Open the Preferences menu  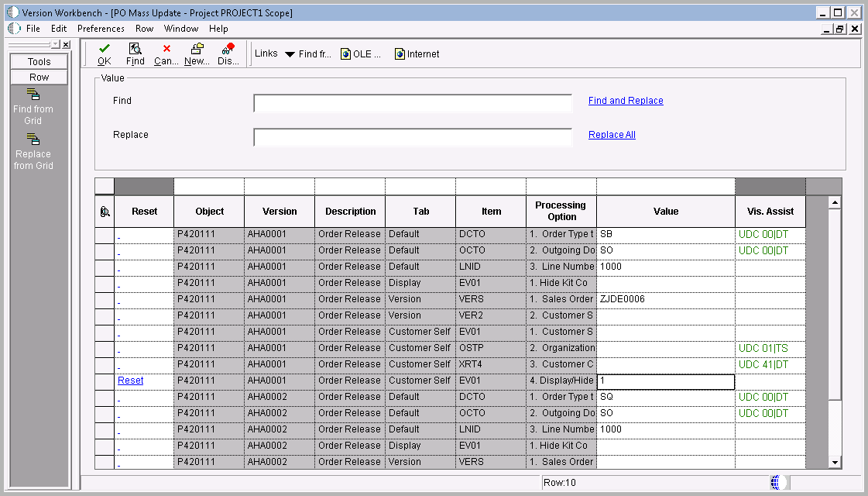pos(101,28)
